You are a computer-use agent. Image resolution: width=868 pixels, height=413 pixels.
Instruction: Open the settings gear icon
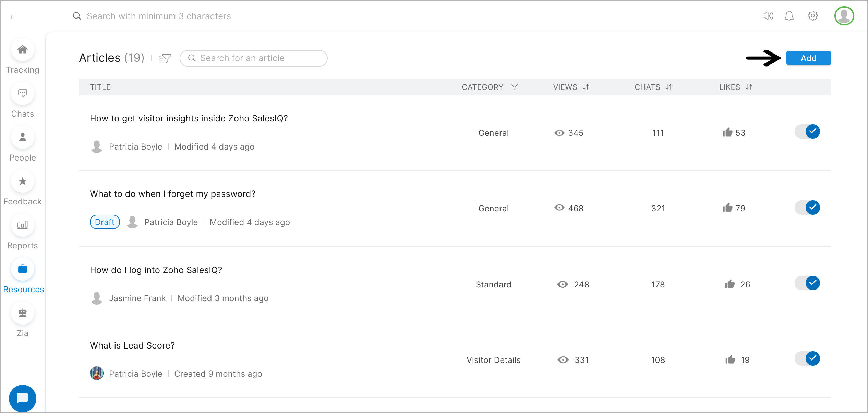(x=812, y=16)
